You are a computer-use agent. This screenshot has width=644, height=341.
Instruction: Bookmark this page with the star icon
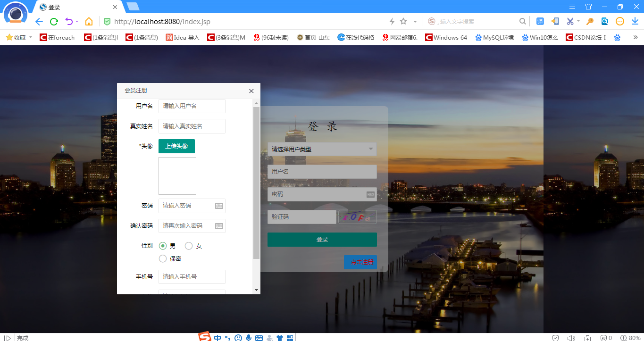tap(403, 22)
